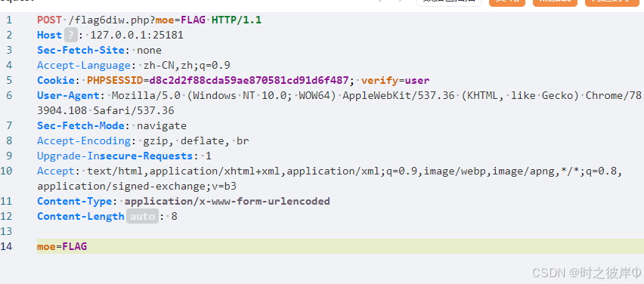Viewport: 644px width, 284px height.
Task: Go back using the left arrow above the editor
Action: [381, 2]
